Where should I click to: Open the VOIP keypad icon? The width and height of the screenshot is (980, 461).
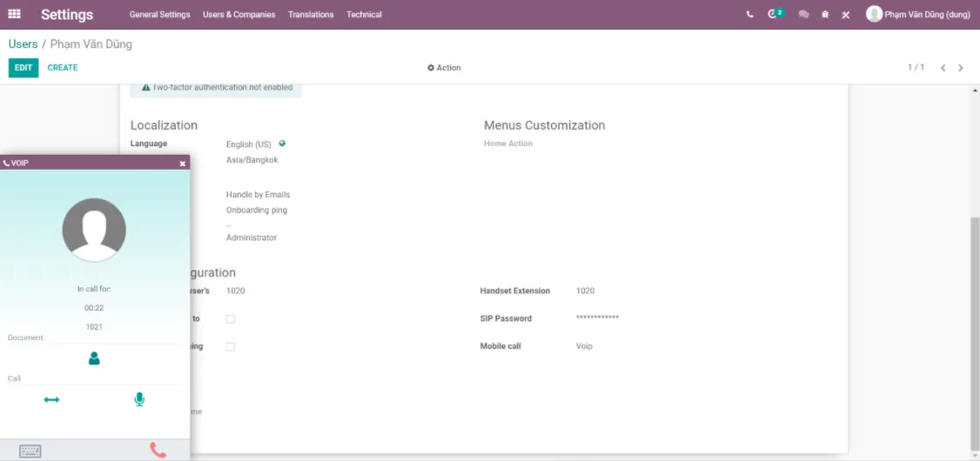pyautogui.click(x=30, y=451)
